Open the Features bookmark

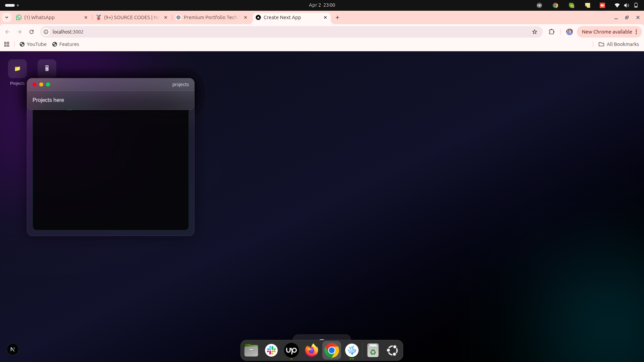[66, 44]
